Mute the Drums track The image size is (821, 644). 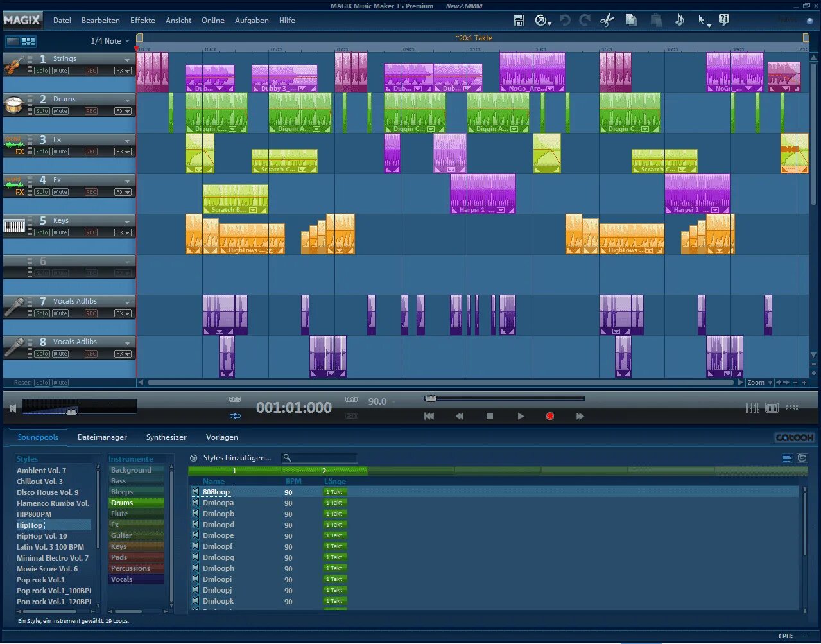coord(60,111)
